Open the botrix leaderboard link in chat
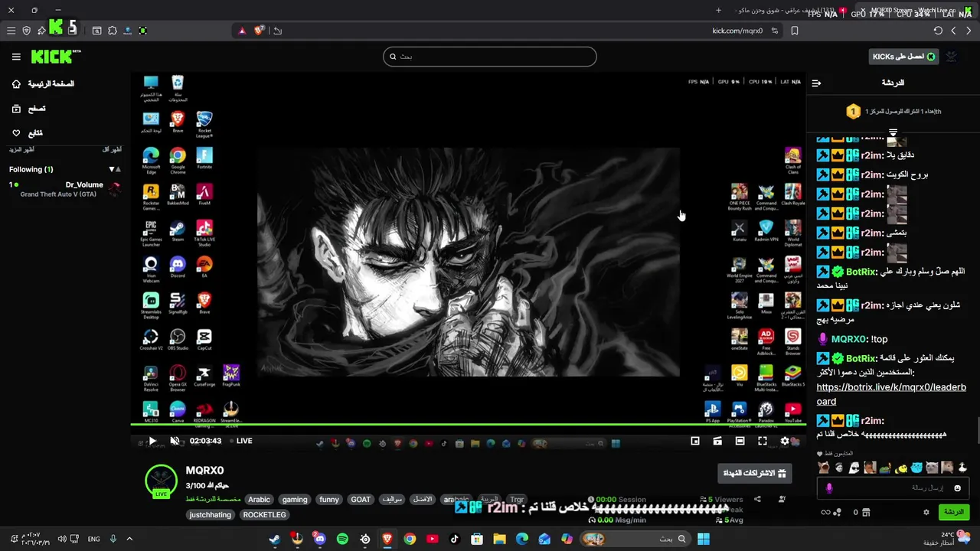The image size is (980, 551). tap(891, 394)
